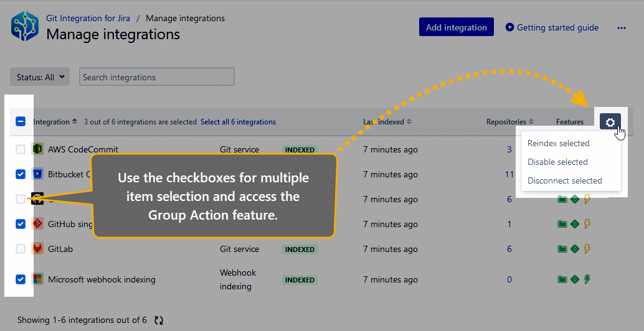This screenshot has width=644, height=331.
Task: Click the Add integration button
Action: point(457,27)
